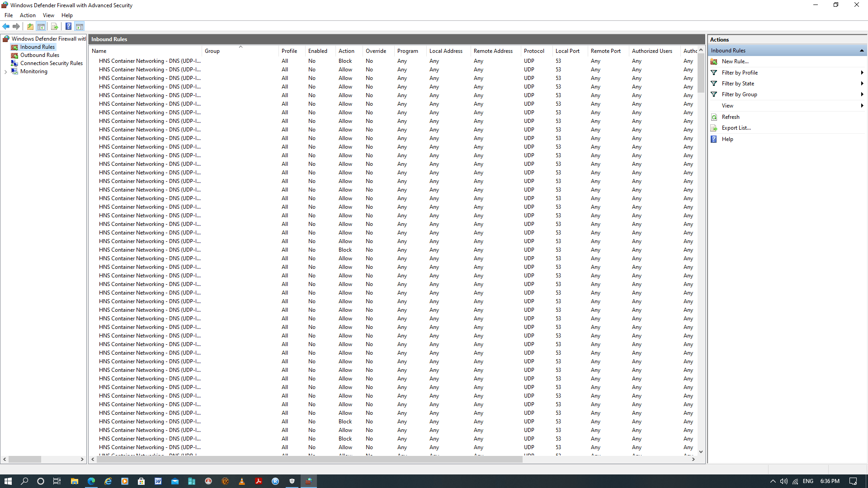The image size is (868, 488).
Task: Sort by the Action column header
Action: (x=349, y=51)
